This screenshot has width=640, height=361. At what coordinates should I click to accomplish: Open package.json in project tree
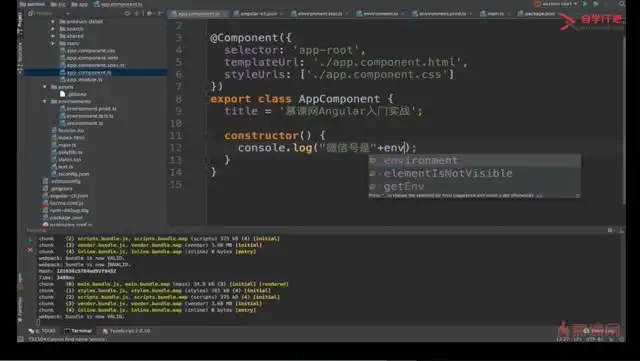click(x=63, y=218)
